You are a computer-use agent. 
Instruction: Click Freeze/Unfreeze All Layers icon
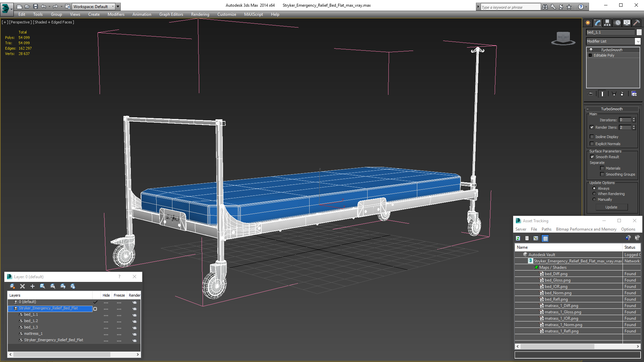pos(73,286)
